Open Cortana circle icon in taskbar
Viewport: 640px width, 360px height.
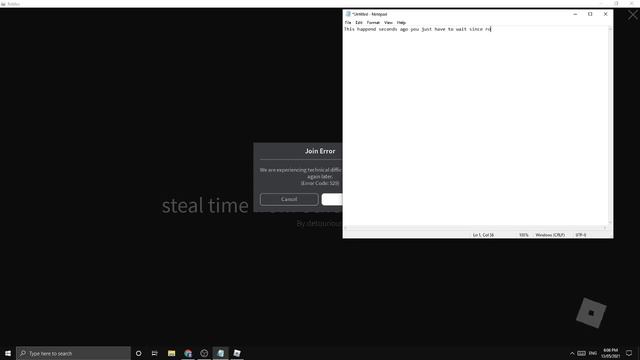click(138, 353)
